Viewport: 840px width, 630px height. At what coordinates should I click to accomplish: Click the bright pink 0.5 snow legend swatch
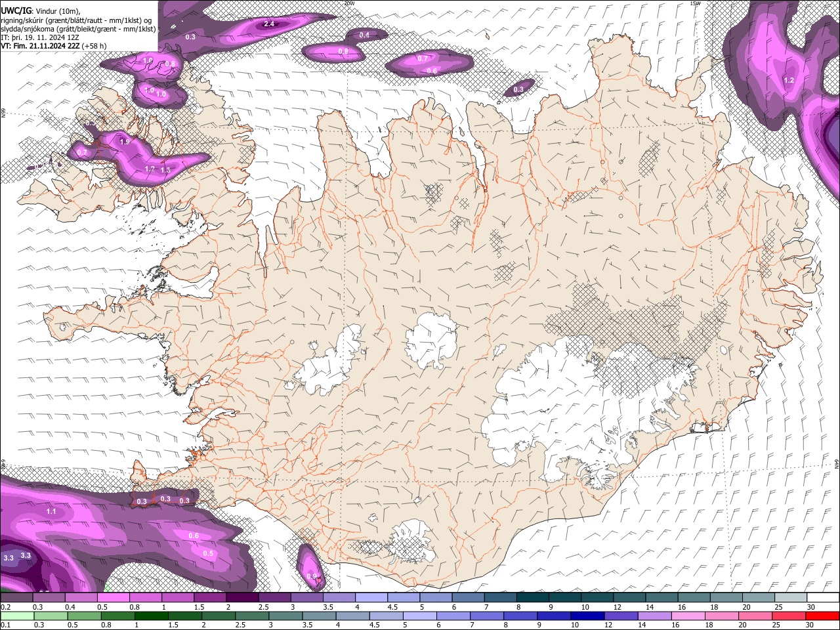click(113, 598)
